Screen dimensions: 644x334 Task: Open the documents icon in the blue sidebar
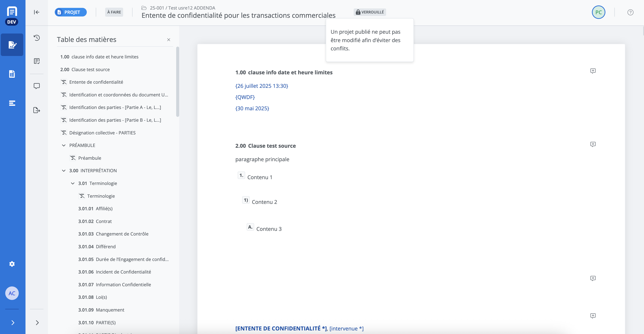[x=12, y=74]
